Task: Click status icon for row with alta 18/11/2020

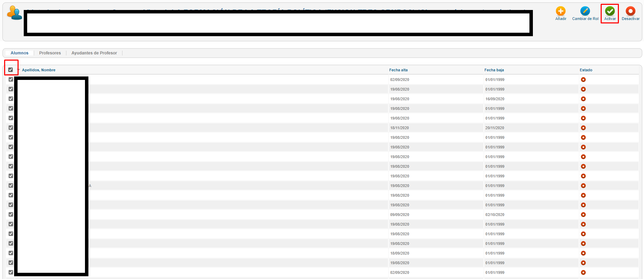Action: tap(583, 128)
